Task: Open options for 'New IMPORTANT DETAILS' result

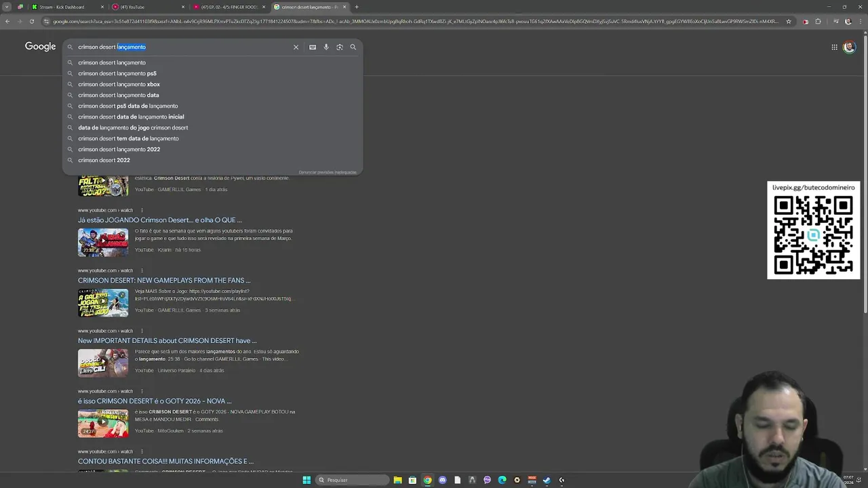Action: pos(142,331)
